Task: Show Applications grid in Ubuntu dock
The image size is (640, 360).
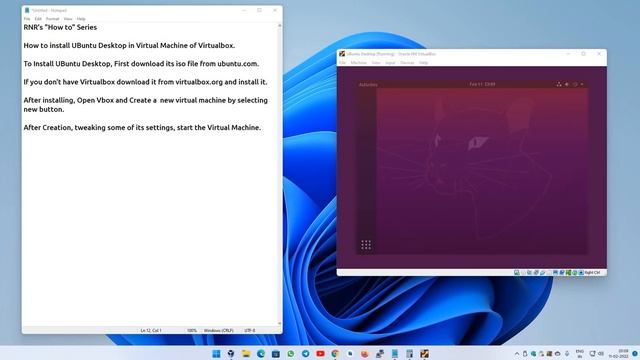Action: [x=366, y=245]
